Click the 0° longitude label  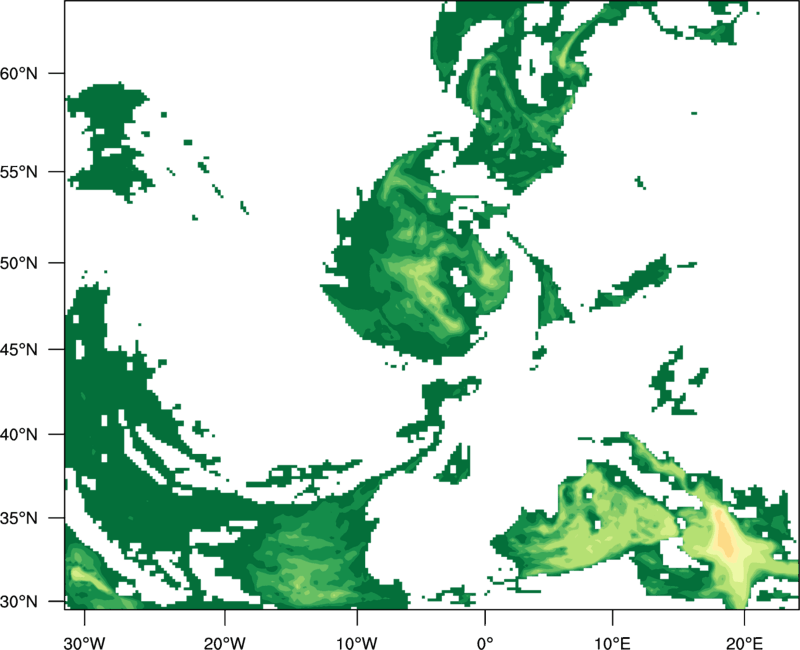[485, 643]
